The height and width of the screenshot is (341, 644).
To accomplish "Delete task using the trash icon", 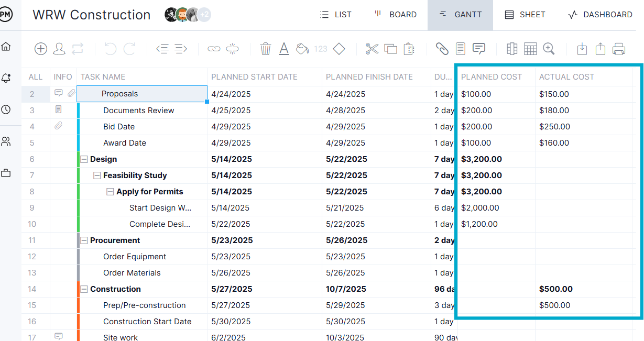I will tap(266, 49).
